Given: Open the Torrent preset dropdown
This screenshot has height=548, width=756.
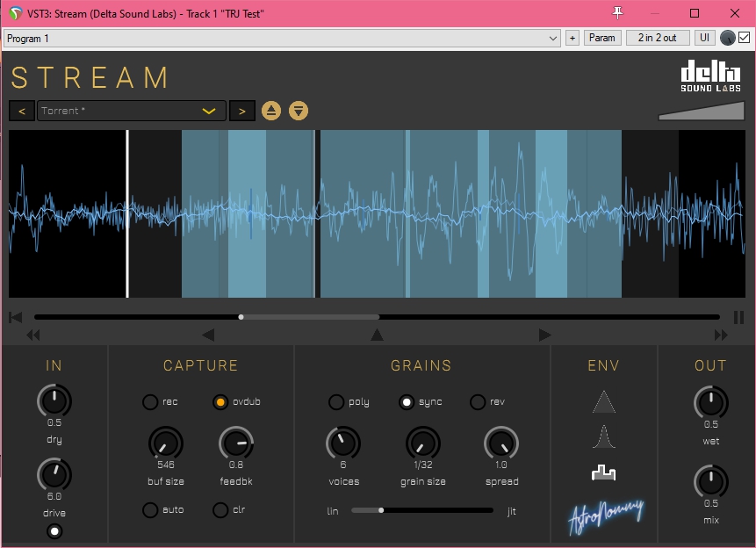Looking at the screenshot, I should [x=131, y=111].
